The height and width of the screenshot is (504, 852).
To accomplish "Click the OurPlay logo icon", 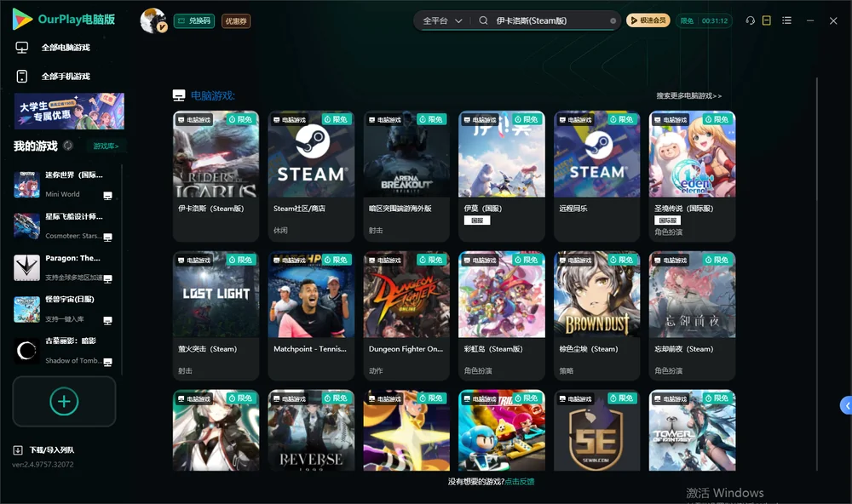I will coord(22,19).
